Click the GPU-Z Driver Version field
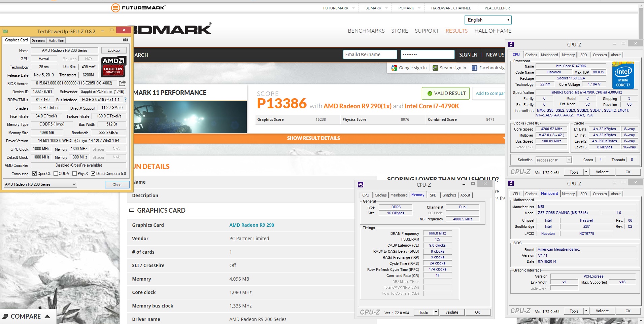The width and height of the screenshot is (644, 324). pos(78,141)
